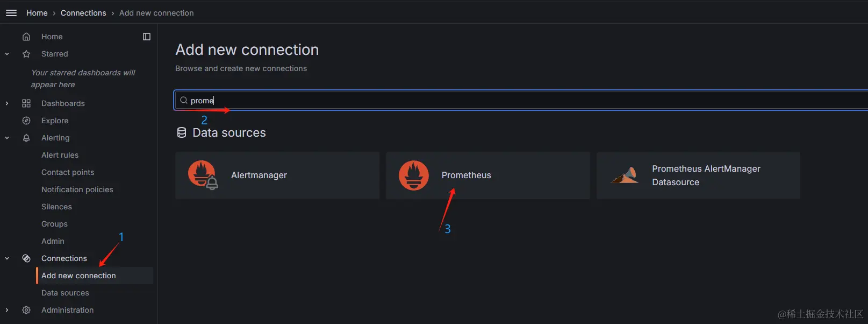This screenshot has height=324, width=868.
Task: Open Alert rules in the sidebar
Action: [x=60, y=155]
